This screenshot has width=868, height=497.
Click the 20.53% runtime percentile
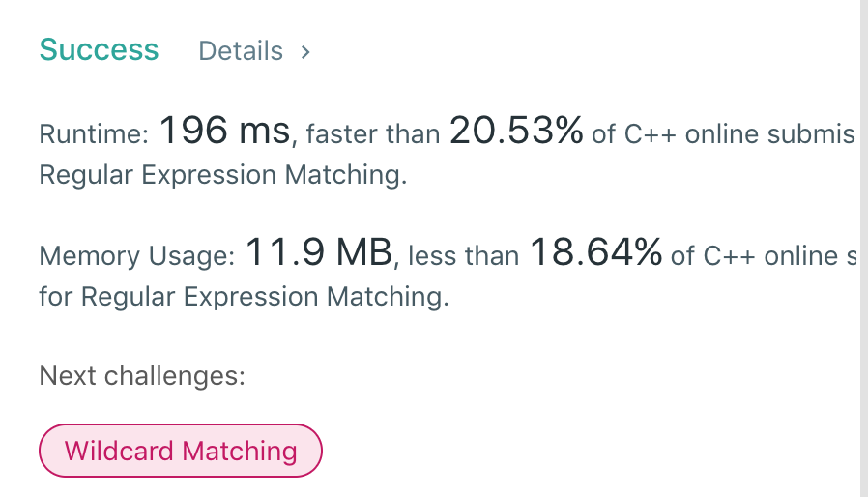[x=516, y=132]
